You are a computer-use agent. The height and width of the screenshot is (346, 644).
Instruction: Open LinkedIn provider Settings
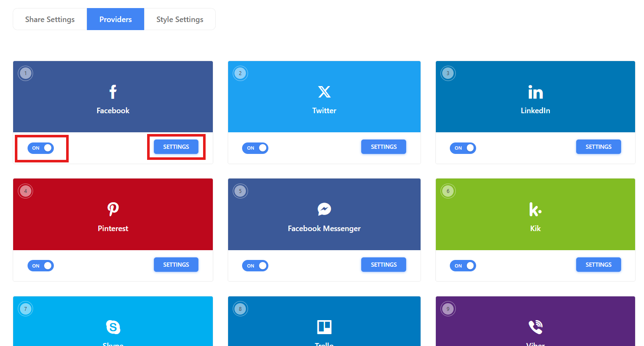(x=599, y=147)
